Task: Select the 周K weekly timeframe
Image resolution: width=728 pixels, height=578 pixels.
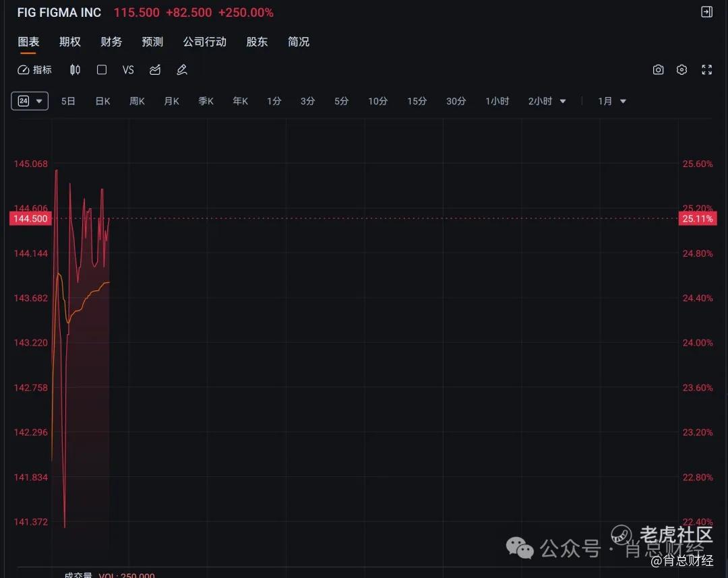Action: [137, 101]
